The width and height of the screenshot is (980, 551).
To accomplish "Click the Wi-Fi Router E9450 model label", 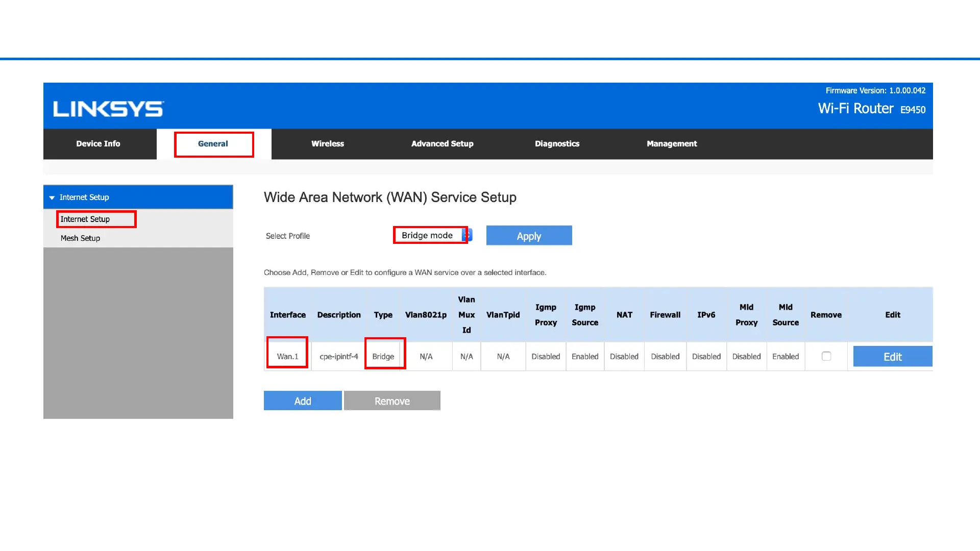I will tap(871, 109).
